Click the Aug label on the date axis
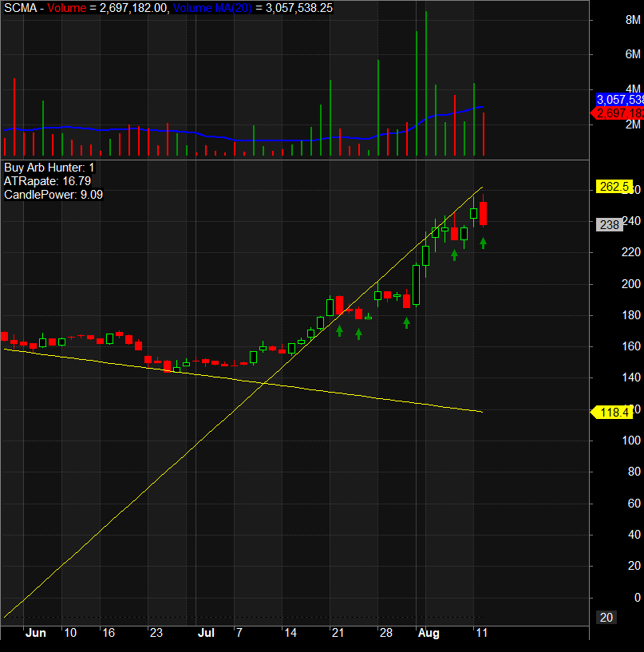 click(x=429, y=633)
